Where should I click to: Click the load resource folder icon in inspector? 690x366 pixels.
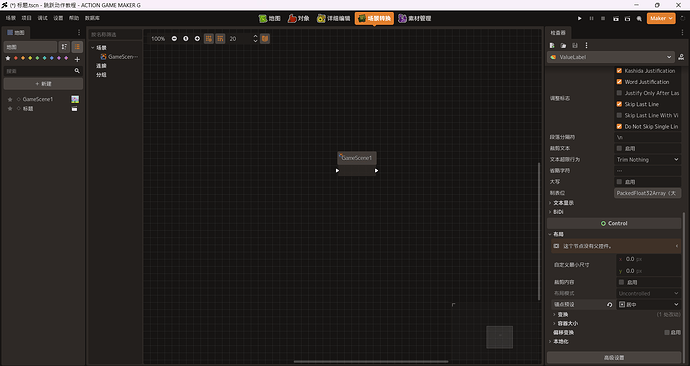tap(563, 45)
